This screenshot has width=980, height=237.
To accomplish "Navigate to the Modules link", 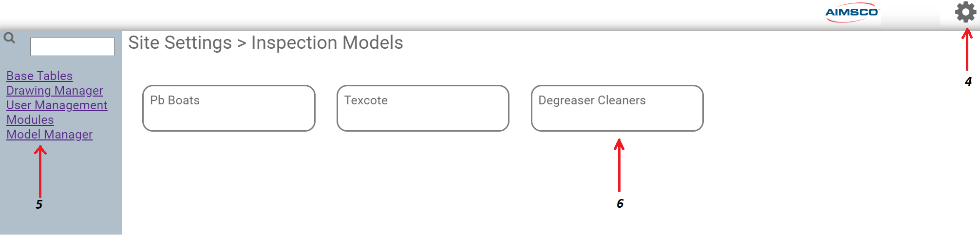I will click(x=30, y=120).
